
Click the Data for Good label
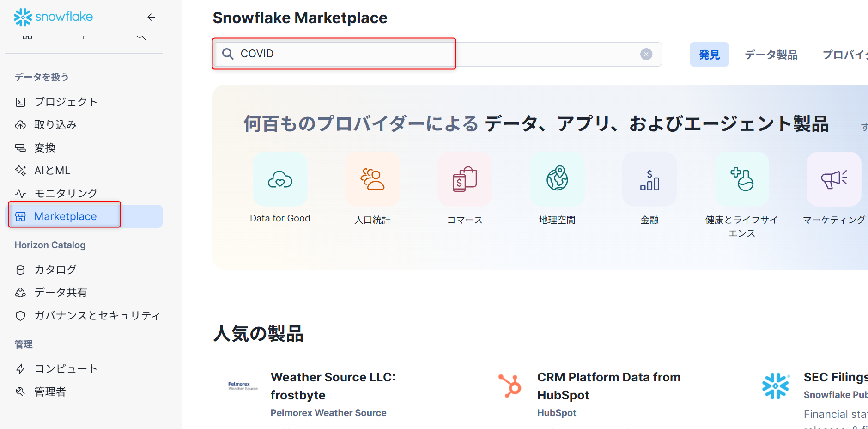280,218
